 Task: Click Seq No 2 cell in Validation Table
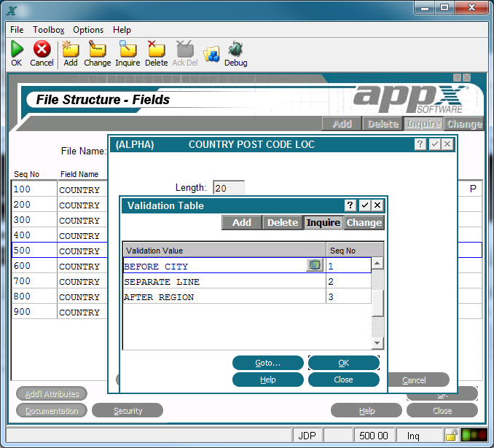pos(349,281)
